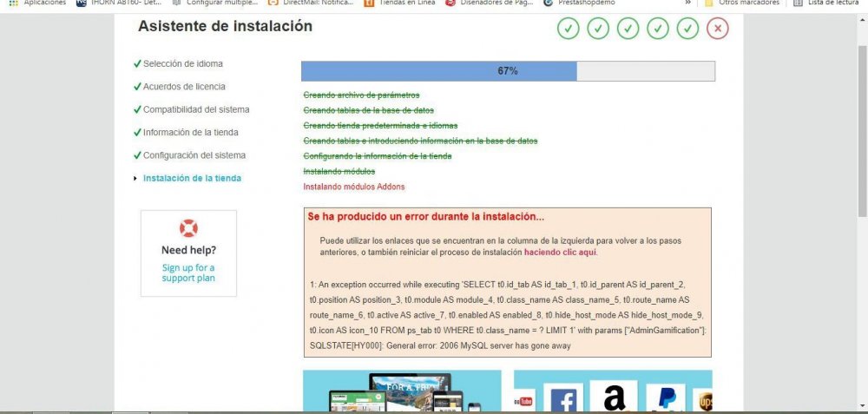Click the 67% installation progress bar
Image resolution: width=868 pixels, height=414 pixels.
[508, 71]
